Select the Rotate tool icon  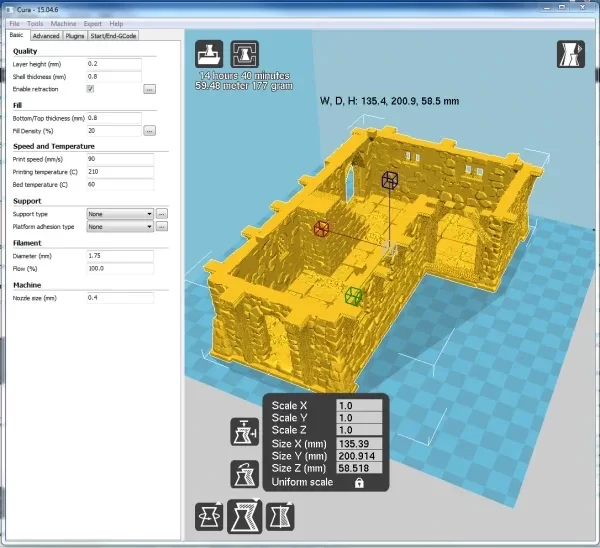(209, 517)
